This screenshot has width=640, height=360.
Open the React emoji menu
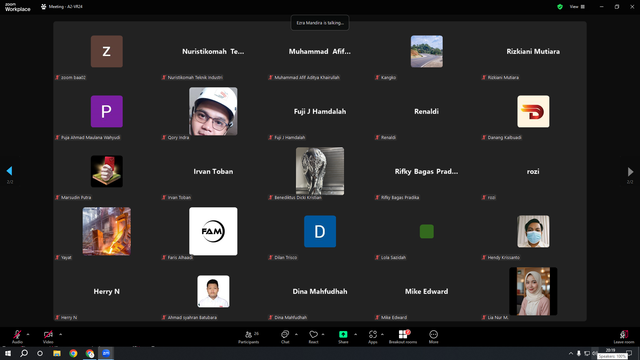(313, 337)
